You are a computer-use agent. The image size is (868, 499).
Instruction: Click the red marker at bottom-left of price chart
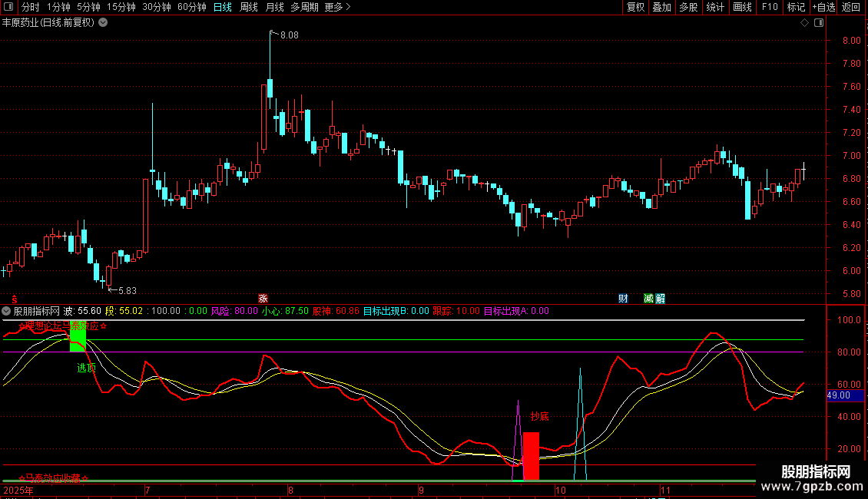coord(13,298)
